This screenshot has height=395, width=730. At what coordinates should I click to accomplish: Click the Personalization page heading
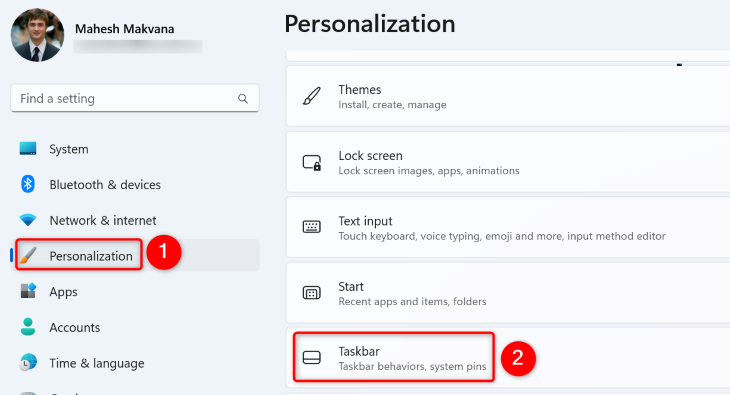(x=370, y=24)
